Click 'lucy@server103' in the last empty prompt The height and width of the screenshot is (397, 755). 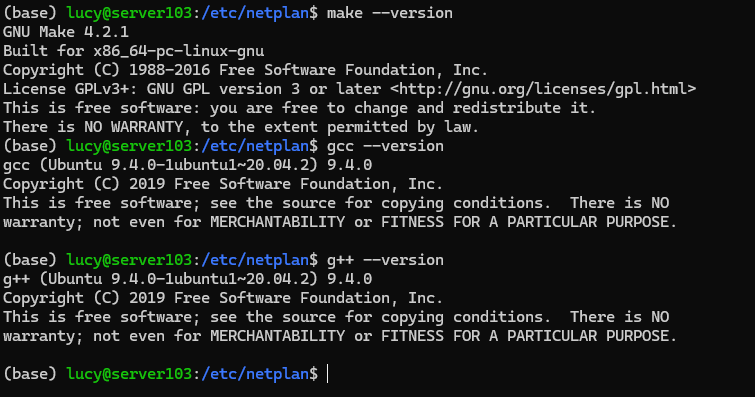pyautogui.click(x=129, y=374)
